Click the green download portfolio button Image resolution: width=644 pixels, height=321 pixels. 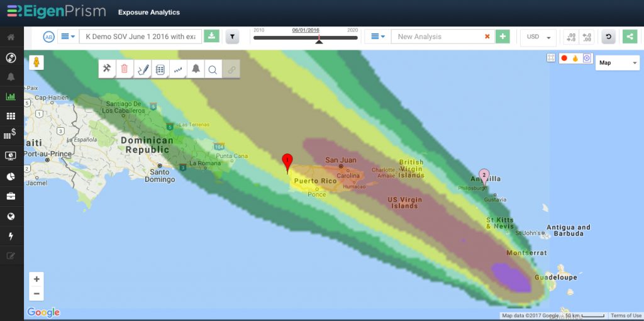[x=211, y=36]
